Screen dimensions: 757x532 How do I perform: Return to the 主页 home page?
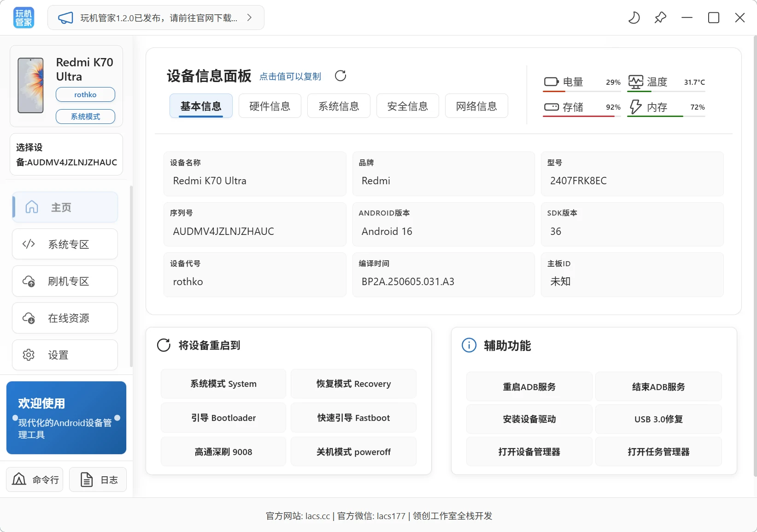[65, 207]
